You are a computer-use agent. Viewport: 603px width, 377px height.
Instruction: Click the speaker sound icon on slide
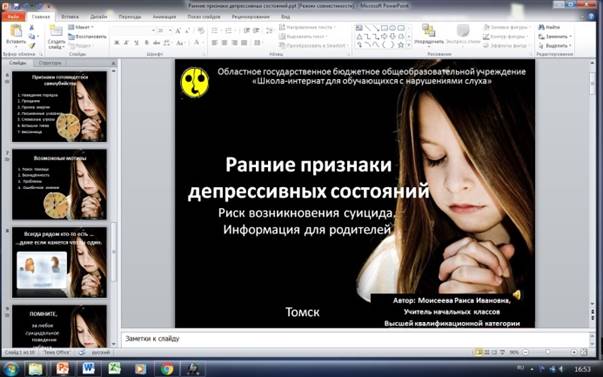click(x=516, y=295)
